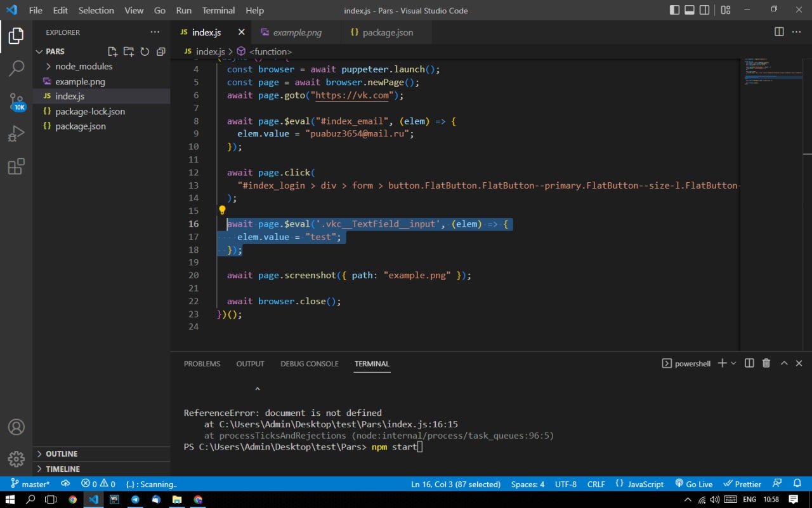Viewport: 812px width, 508px height.
Task: Open notifications bell in status bar
Action: tap(797, 484)
